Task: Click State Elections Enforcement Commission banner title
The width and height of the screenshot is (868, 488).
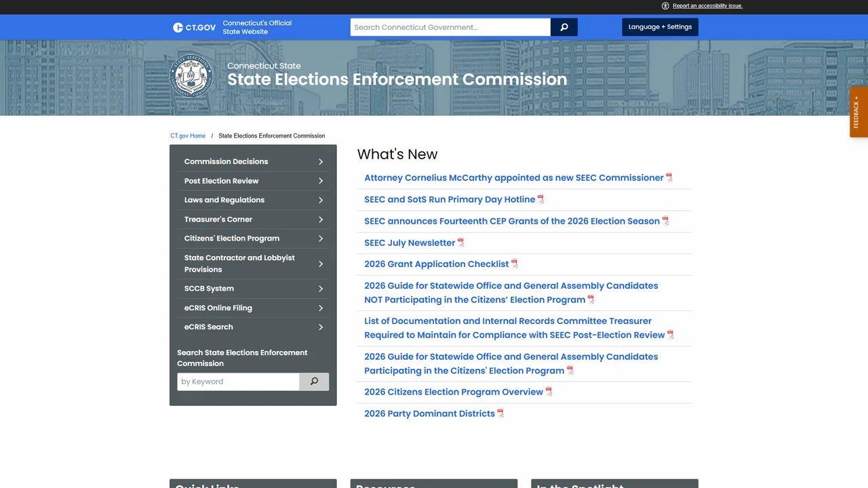Action: (x=397, y=79)
